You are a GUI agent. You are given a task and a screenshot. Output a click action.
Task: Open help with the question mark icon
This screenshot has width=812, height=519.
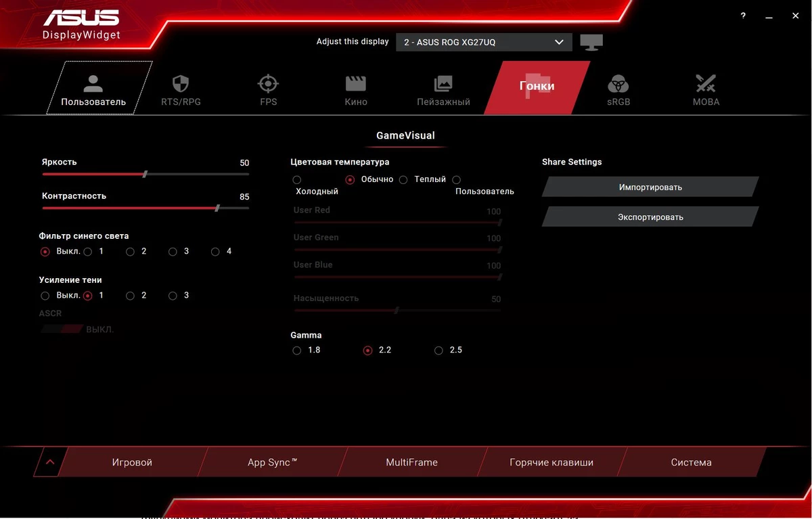point(743,16)
